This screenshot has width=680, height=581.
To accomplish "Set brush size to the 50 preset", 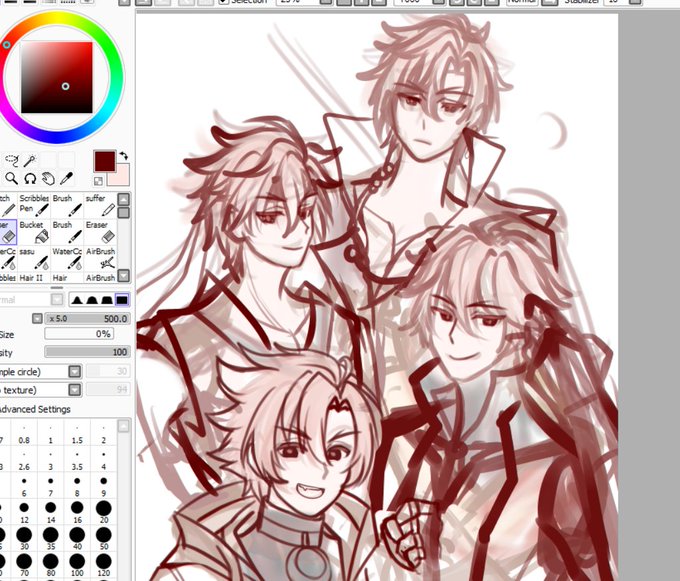I will tap(104, 539).
